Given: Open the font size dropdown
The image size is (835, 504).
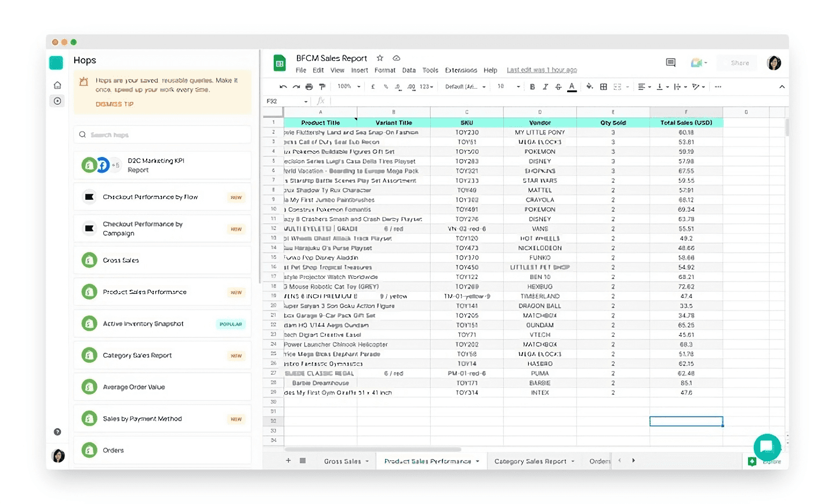Looking at the screenshot, I should click(x=509, y=87).
